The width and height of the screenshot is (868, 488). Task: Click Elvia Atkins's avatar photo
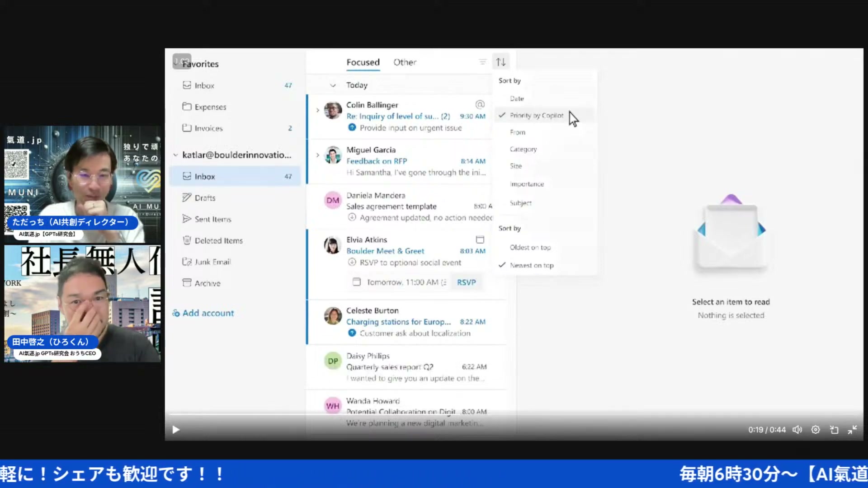click(x=333, y=245)
